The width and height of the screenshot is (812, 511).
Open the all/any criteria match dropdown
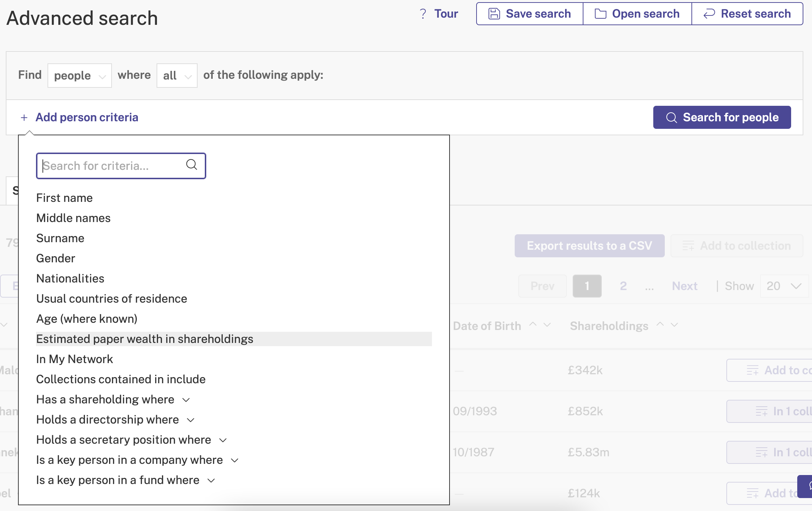pyautogui.click(x=177, y=75)
